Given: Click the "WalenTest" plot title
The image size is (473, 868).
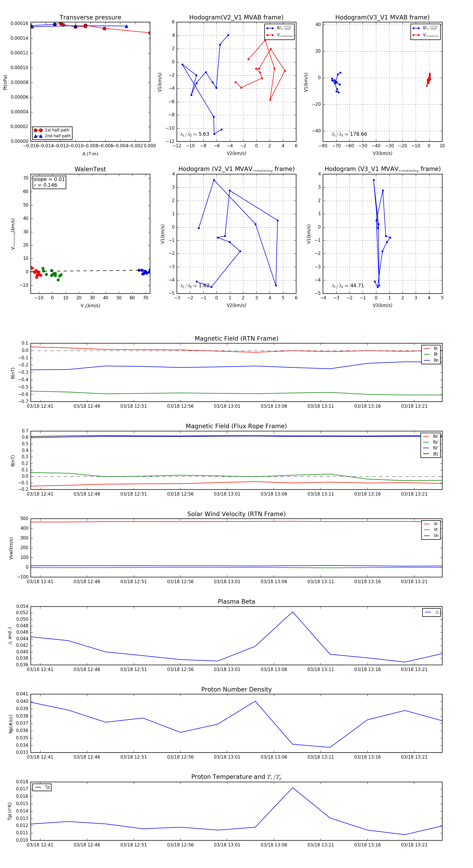Looking at the screenshot, I should point(90,169).
